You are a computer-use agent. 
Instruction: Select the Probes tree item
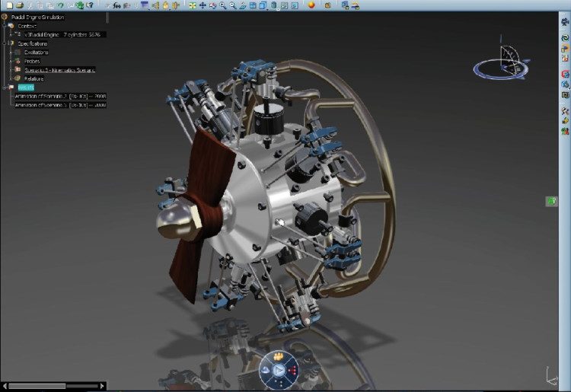(x=33, y=61)
